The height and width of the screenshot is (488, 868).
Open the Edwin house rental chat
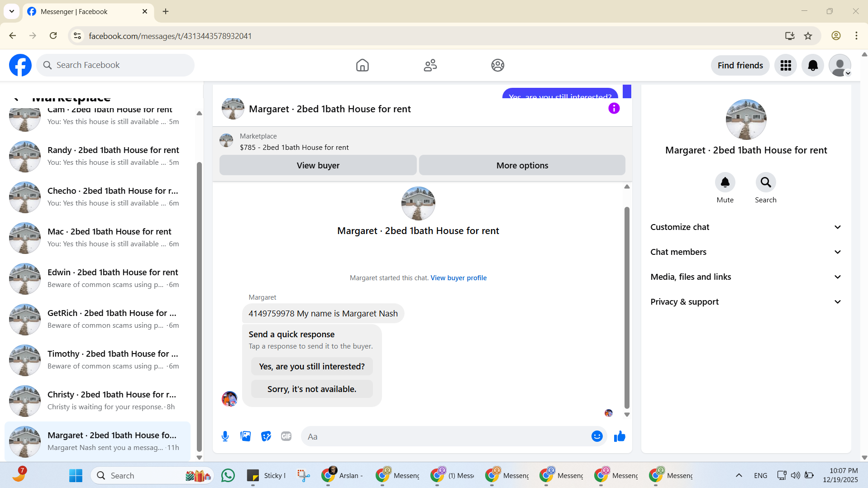pyautogui.click(x=97, y=278)
